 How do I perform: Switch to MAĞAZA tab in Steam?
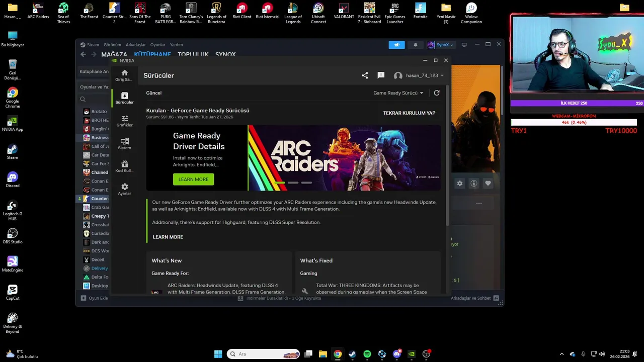click(x=114, y=54)
